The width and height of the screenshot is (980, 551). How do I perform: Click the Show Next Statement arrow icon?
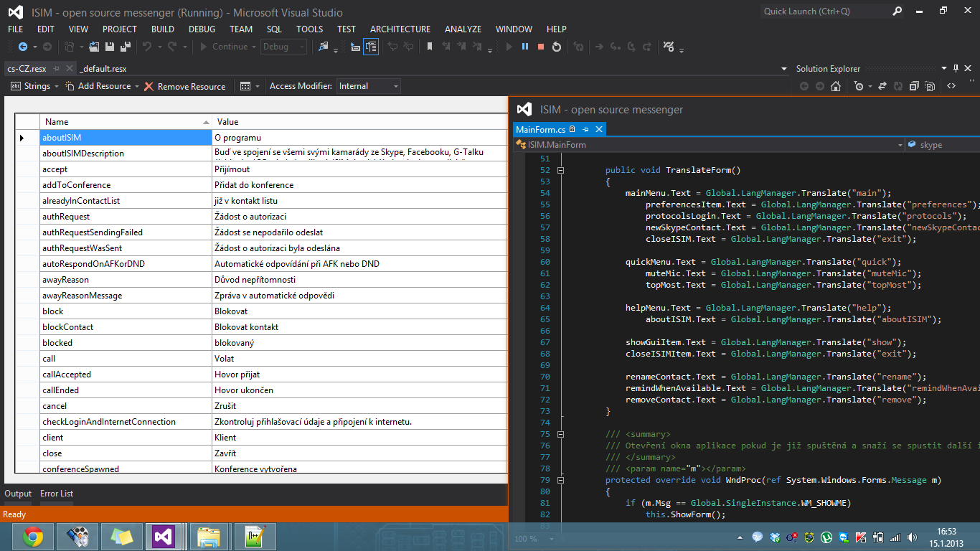click(x=600, y=47)
